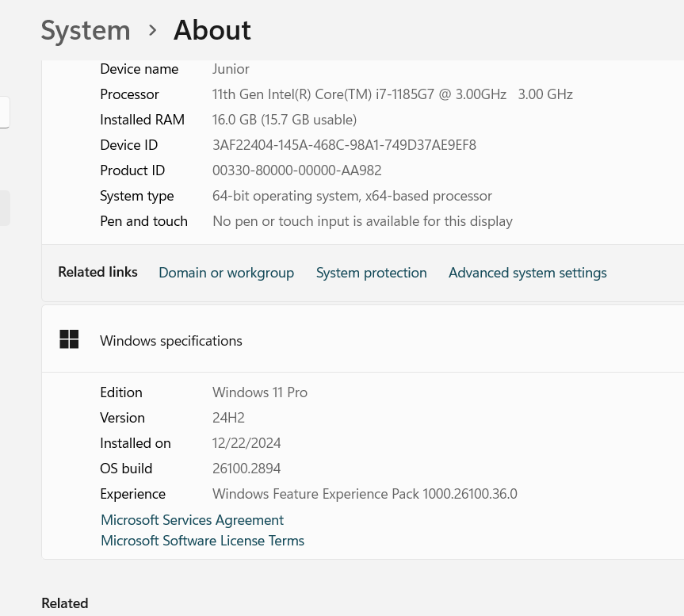Select the Windows Feature Experience Pack value
This screenshot has height=616, width=684.
tap(365, 494)
